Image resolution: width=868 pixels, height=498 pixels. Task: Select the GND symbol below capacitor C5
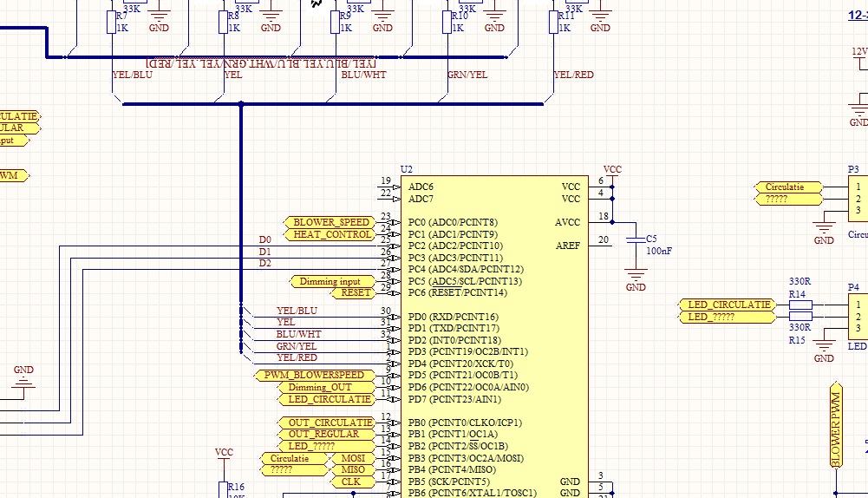[636, 279]
